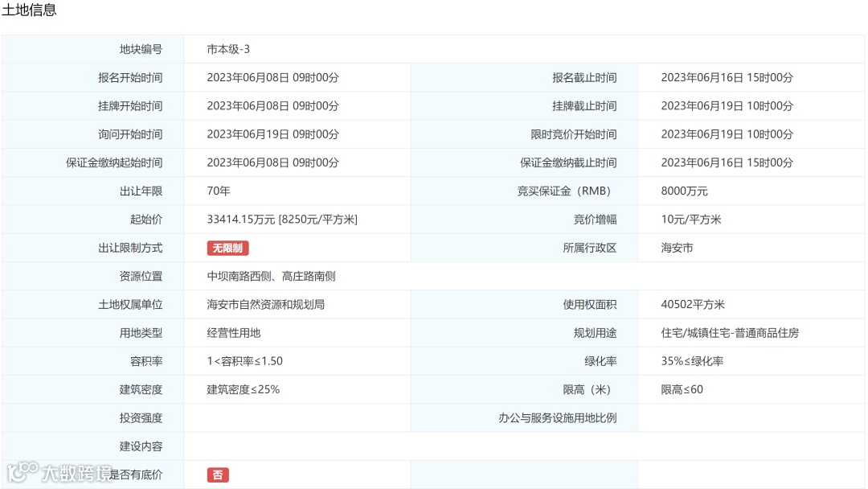The width and height of the screenshot is (868, 489).
Task: Click the 挂牌截止时间 label
Action: [584, 106]
